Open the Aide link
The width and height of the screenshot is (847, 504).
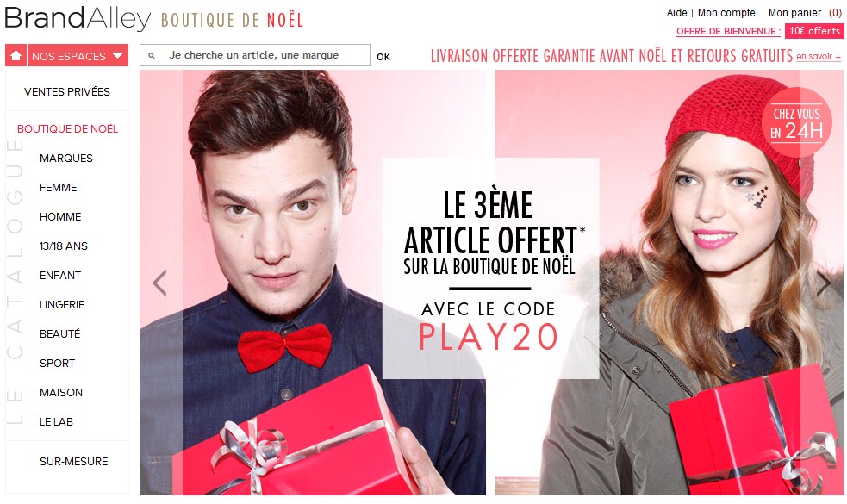click(x=676, y=12)
